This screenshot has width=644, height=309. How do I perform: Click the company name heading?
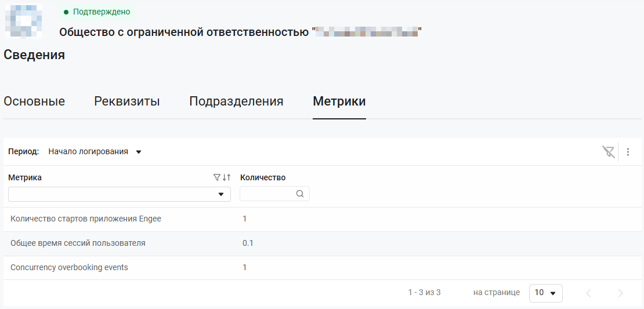click(x=241, y=32)
